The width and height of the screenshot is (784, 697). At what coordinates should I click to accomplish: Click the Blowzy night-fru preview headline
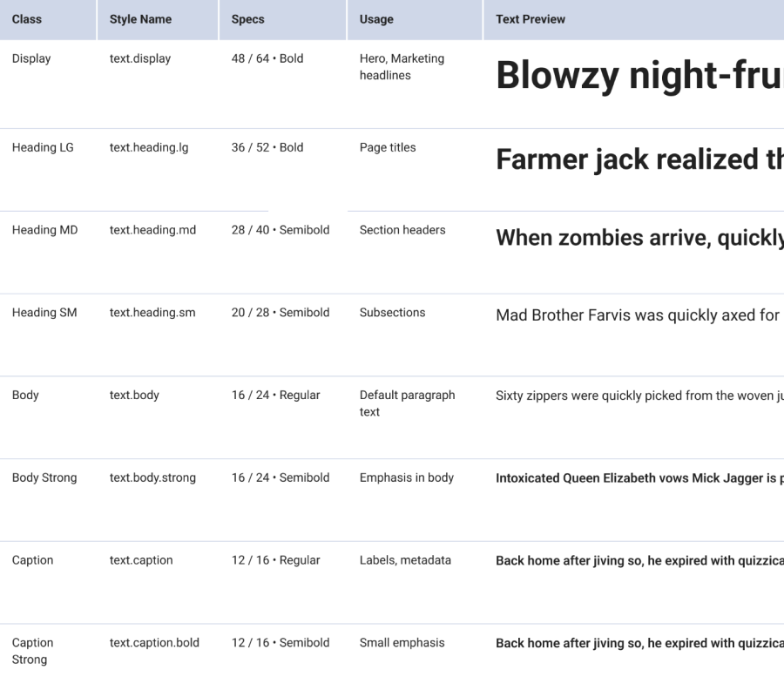tap(639, 77)
